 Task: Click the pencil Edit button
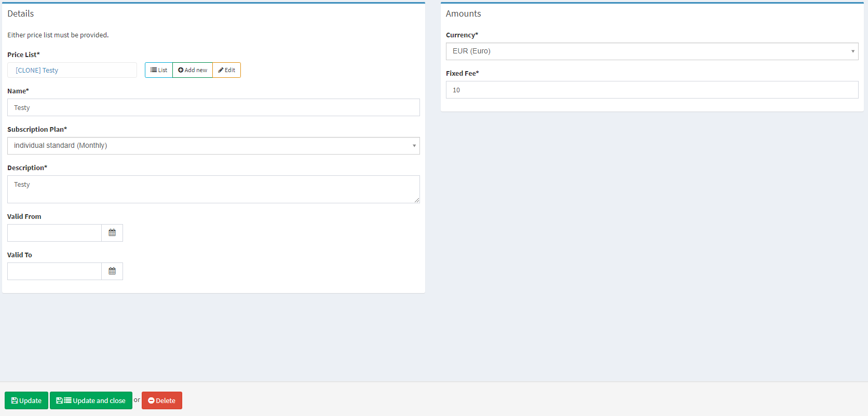click(x=227, y=70)
